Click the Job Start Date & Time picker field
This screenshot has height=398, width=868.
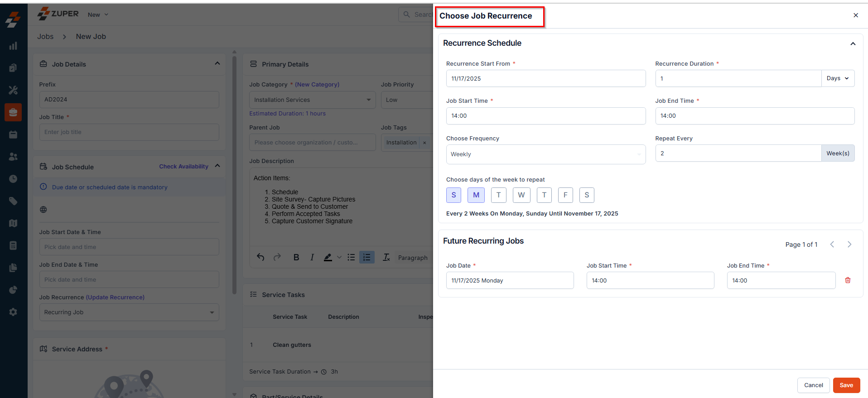tap(129, 247)
